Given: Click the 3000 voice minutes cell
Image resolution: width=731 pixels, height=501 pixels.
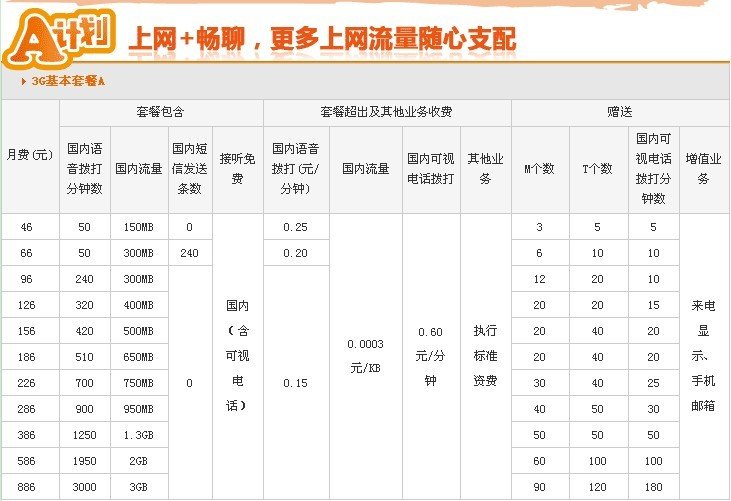Looking at the screenshot, I should [x=85, y=487].
